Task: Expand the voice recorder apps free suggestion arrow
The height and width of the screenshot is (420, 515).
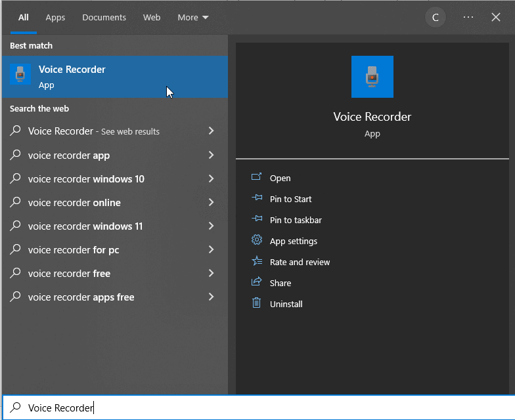Action: tap(212, 297)
